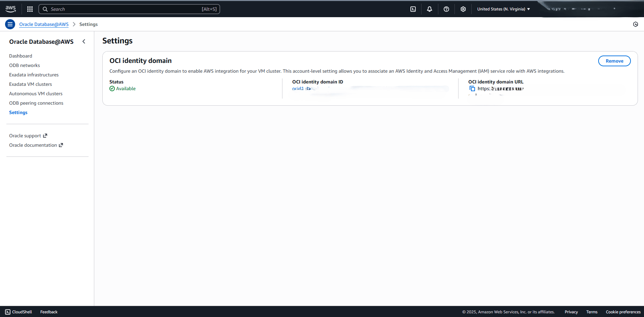Refresh the page using the refresh icon
Viewport: 644px width, 317px height.
tap(636, 24)
